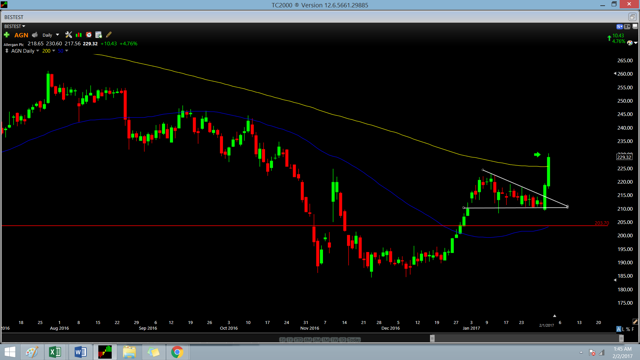This screenshot has height=360, width=640.
Task: Click the AGN ticker symbol
Action: click(x=21, y=35)
